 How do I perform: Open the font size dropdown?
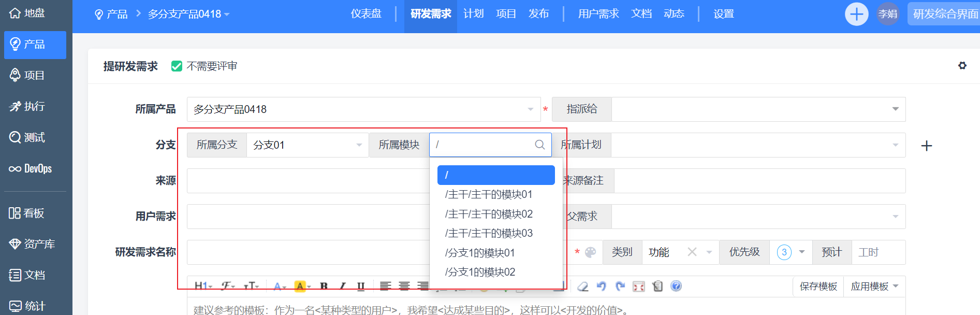tap(251, 286)
